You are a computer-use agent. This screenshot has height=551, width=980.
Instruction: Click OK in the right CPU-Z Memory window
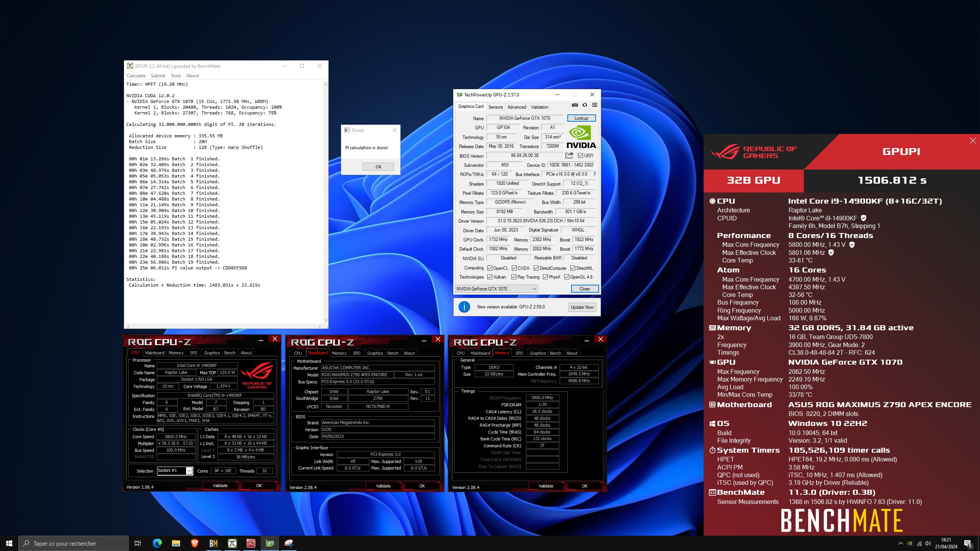(x=585, y=486)
